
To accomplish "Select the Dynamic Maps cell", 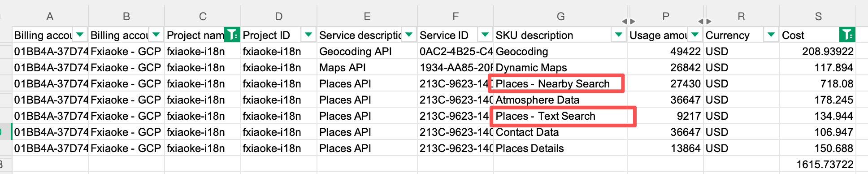I will [x=560, y=67].
